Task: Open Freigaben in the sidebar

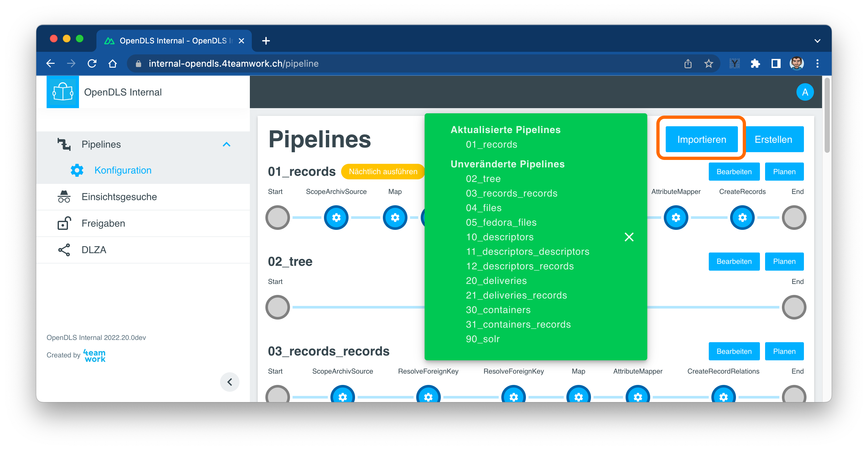Action: tap(143, 223)
